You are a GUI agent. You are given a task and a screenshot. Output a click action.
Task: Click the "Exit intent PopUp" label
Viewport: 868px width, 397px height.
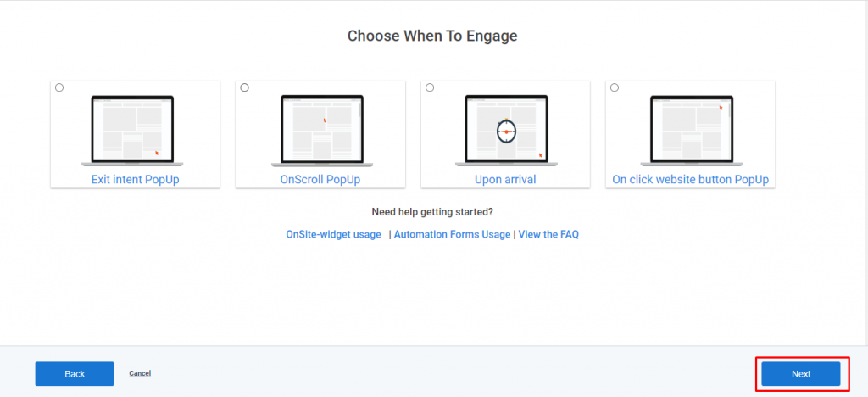(135, 180)
